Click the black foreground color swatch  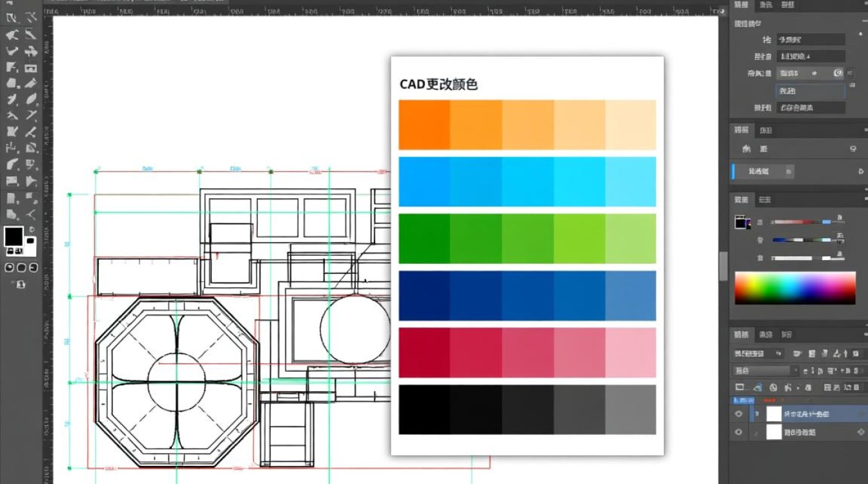tap(14, 236)
